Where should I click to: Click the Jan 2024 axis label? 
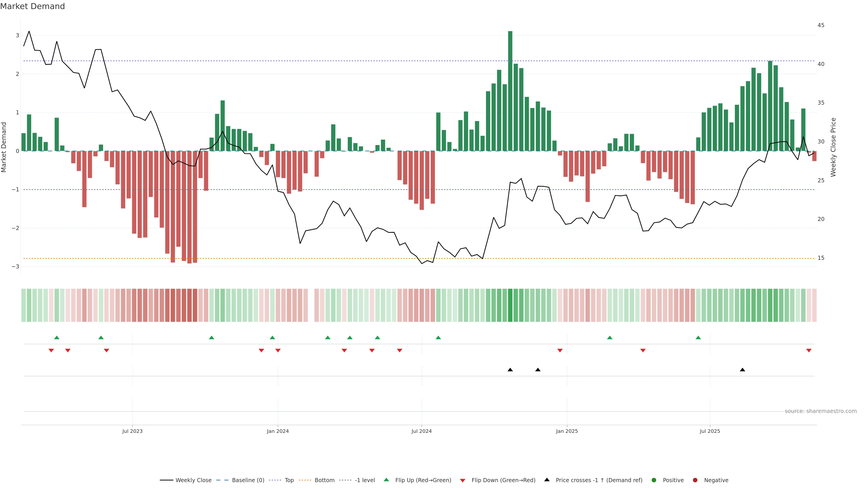(278, 431)
